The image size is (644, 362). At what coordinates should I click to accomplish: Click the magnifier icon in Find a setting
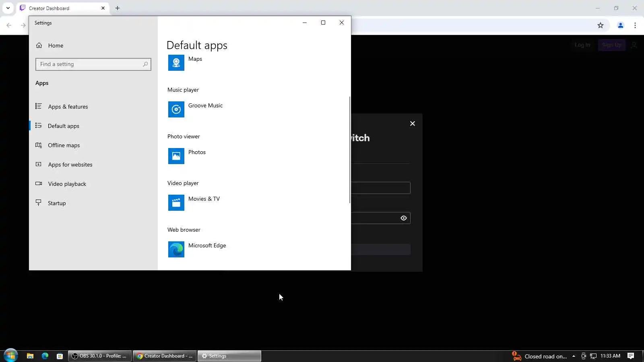145,64
